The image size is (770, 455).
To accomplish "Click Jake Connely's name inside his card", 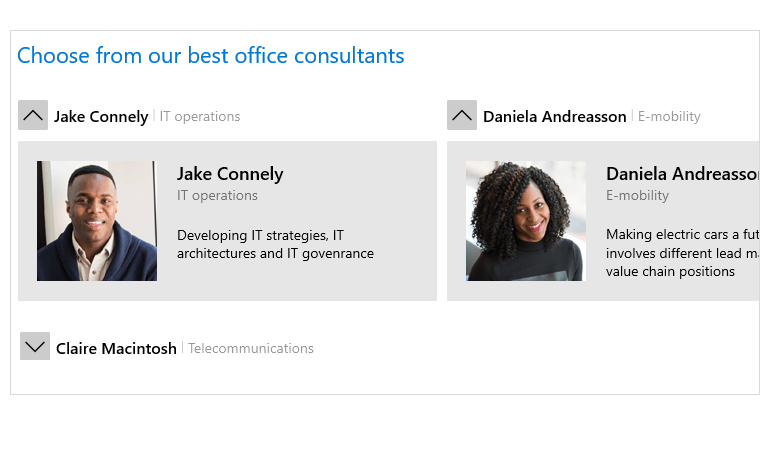I will (230, 174).
